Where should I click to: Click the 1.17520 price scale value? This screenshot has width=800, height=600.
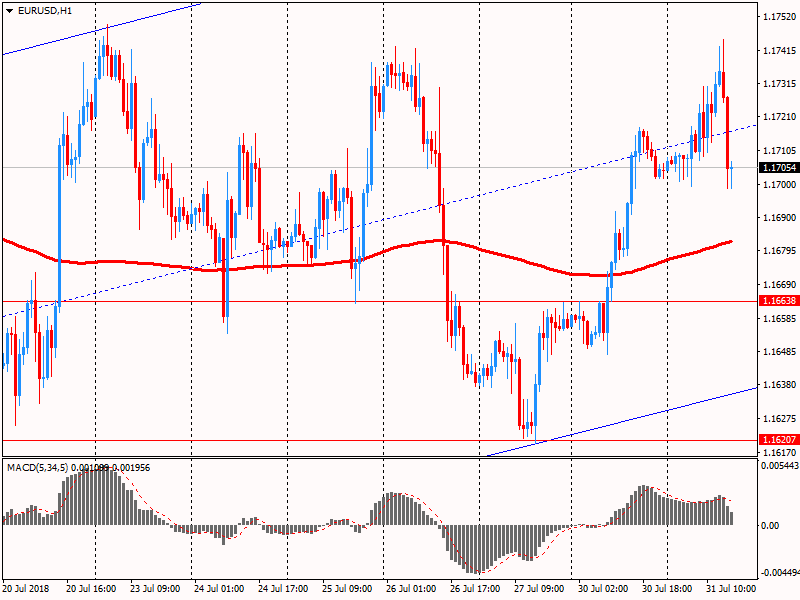point(779,17)
